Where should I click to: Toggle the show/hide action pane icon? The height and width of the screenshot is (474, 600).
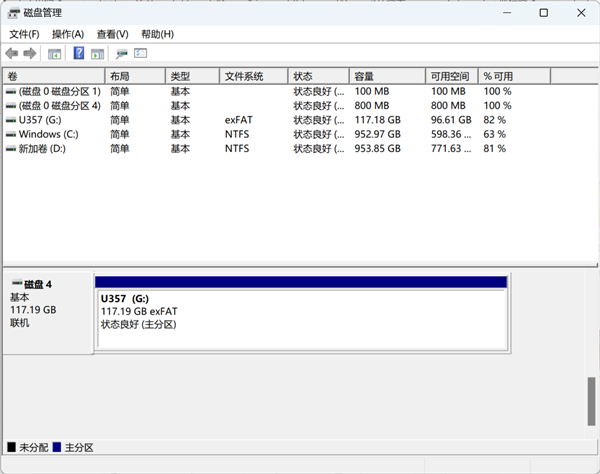98,53
